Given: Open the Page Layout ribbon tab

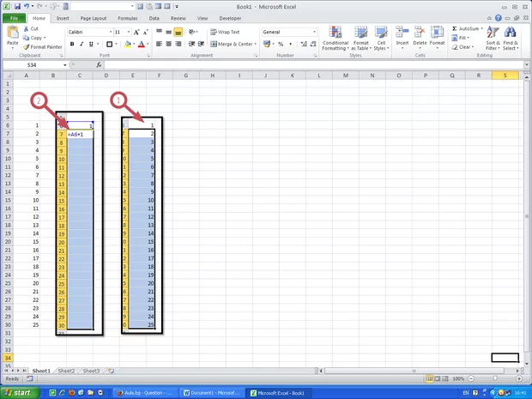Looking at the screenshot, I should coord(93,17).
